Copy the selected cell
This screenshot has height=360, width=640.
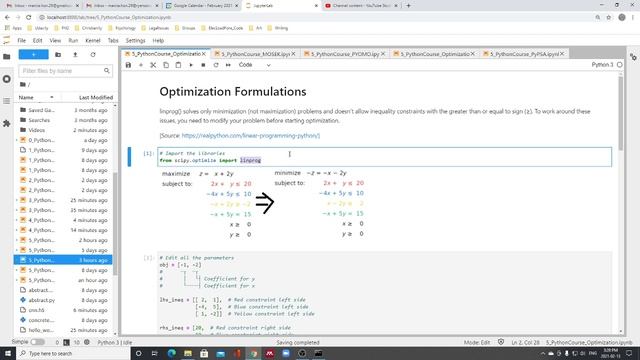(x=166, y=65)
